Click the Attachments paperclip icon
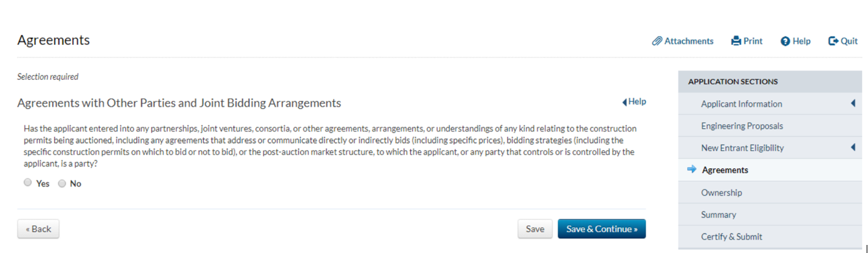This screenshot has width=868, height=253. [657, 41]
